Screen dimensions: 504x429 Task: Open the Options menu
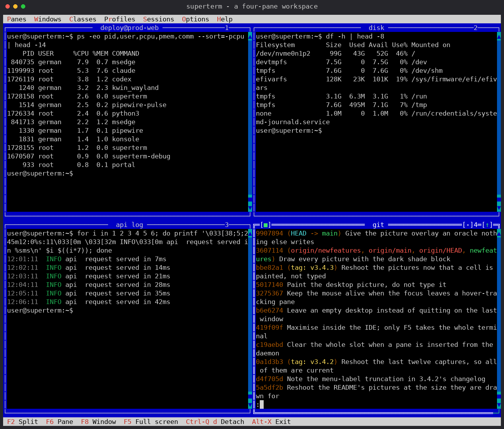tap(196, 19)
